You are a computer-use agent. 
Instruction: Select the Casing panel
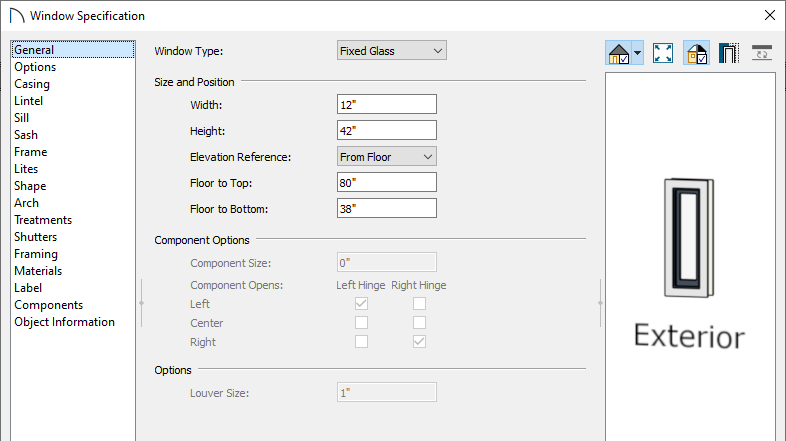pos(32,84)
